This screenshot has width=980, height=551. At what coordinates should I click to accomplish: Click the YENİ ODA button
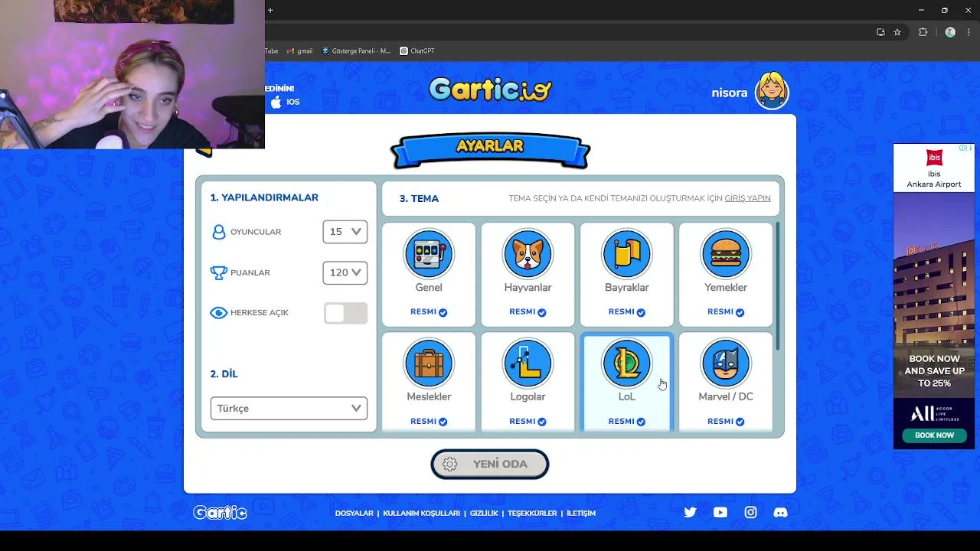pos(490,464)
